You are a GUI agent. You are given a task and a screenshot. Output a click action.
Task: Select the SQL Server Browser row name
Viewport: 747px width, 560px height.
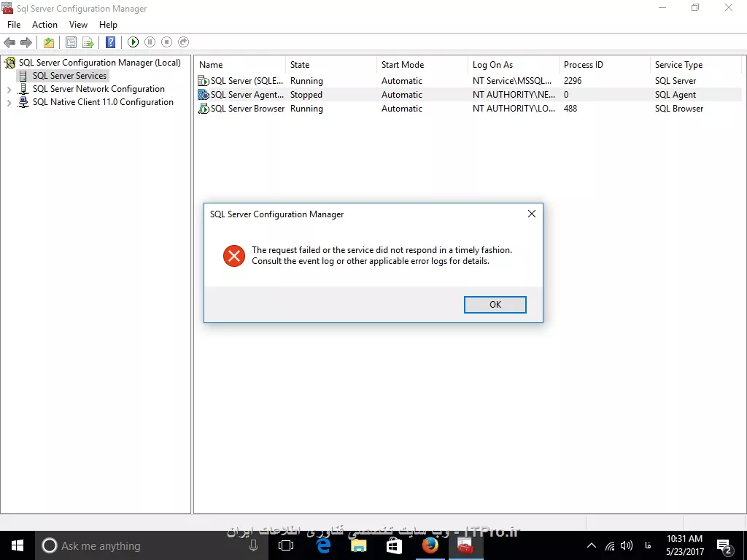(248, 109)
